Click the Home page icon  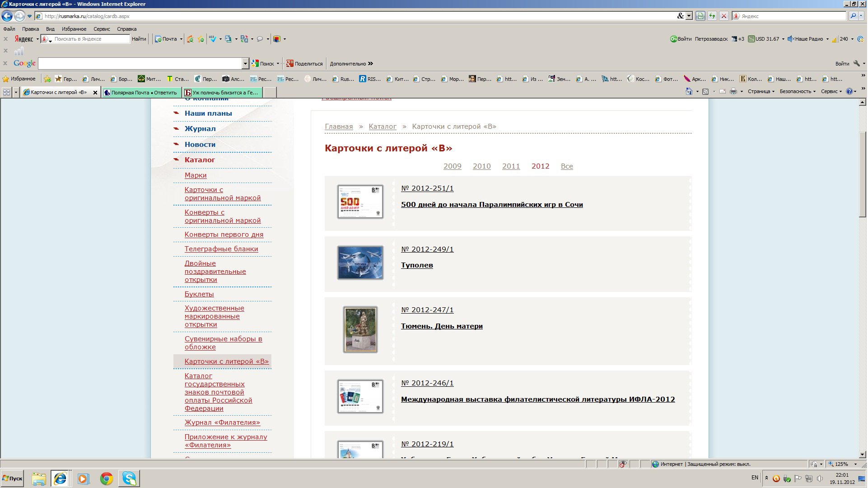(x=689, y=91)
